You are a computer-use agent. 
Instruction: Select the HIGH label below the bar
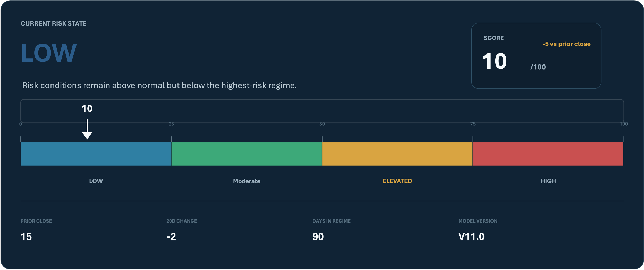[x=548, y=181]
